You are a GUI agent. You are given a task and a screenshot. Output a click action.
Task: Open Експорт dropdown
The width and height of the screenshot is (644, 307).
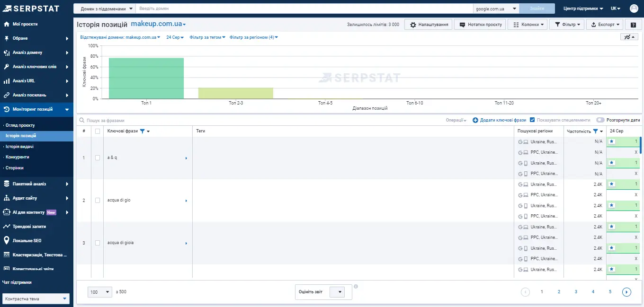tap(604, 25)
